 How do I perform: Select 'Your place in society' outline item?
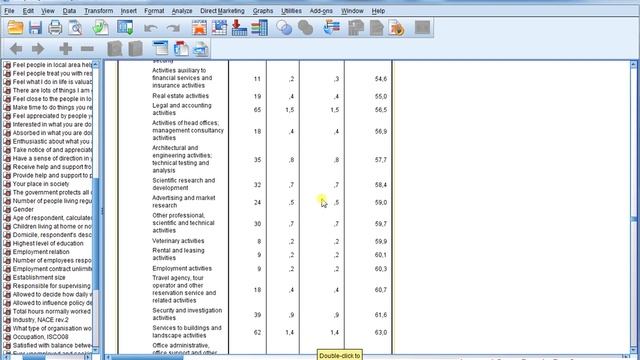tap(41, 184)
